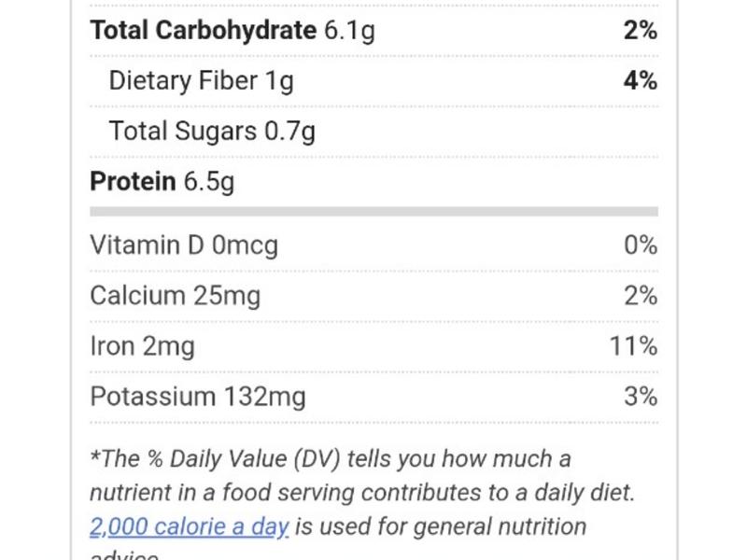Select the 11% Iron daily value
The image size is (747, 560).
[633, 346]
